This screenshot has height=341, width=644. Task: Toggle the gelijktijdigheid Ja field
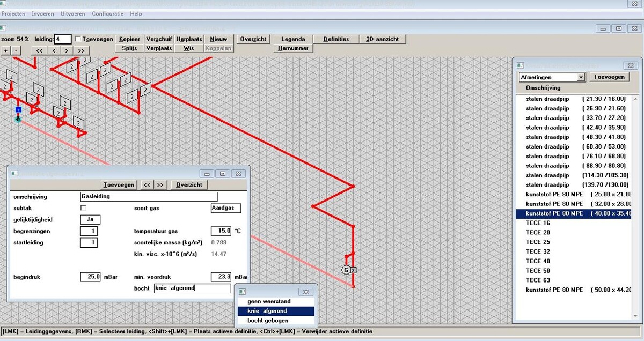[x=90, y=219]
